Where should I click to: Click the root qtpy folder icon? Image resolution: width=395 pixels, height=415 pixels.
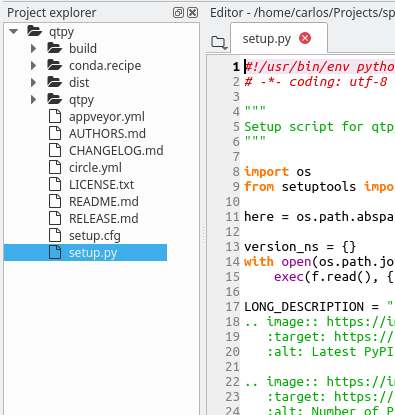point(35,31)
